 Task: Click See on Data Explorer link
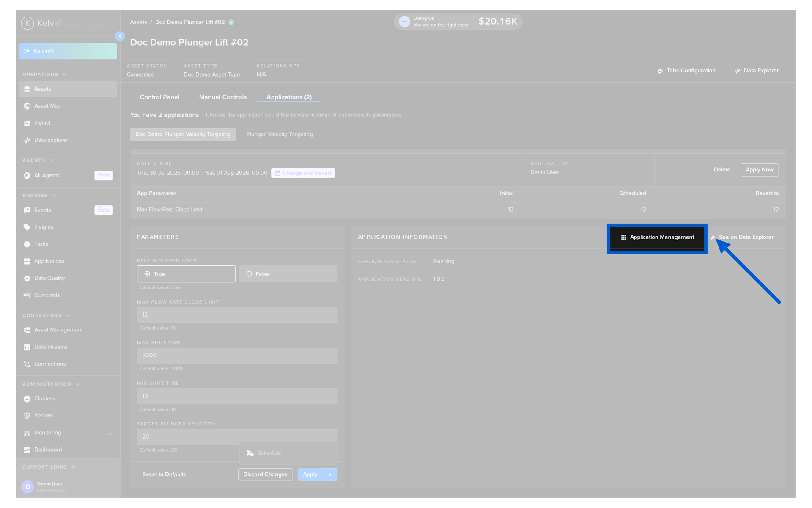point(742,237)
